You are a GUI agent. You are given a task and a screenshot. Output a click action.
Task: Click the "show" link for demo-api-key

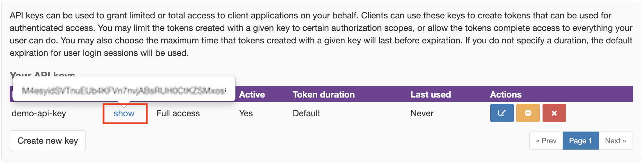[124, 114]
